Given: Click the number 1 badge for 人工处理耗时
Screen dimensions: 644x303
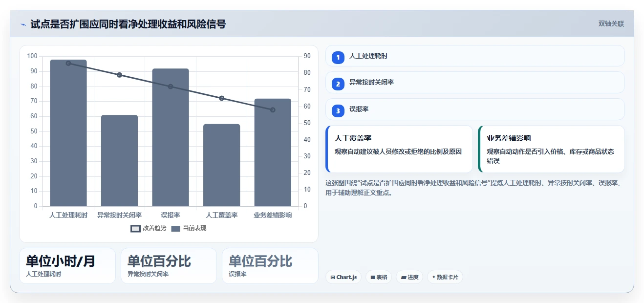Looking at the screenshot, I should [338, 58].
